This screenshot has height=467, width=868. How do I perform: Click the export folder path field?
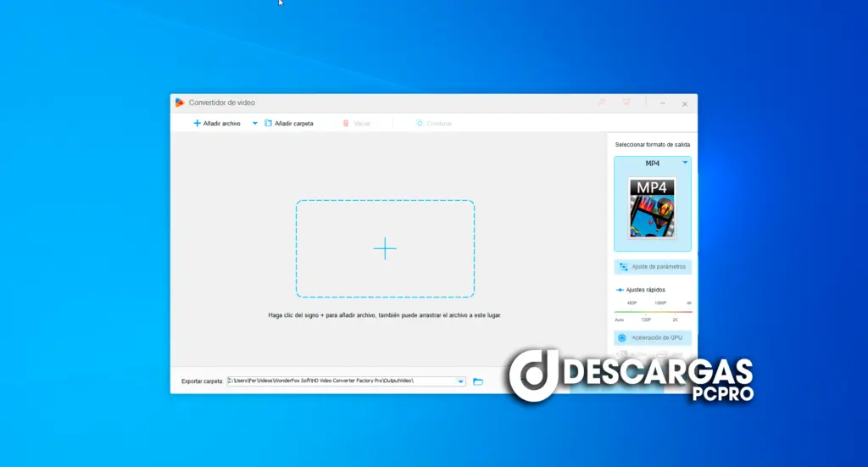point(339,381)
